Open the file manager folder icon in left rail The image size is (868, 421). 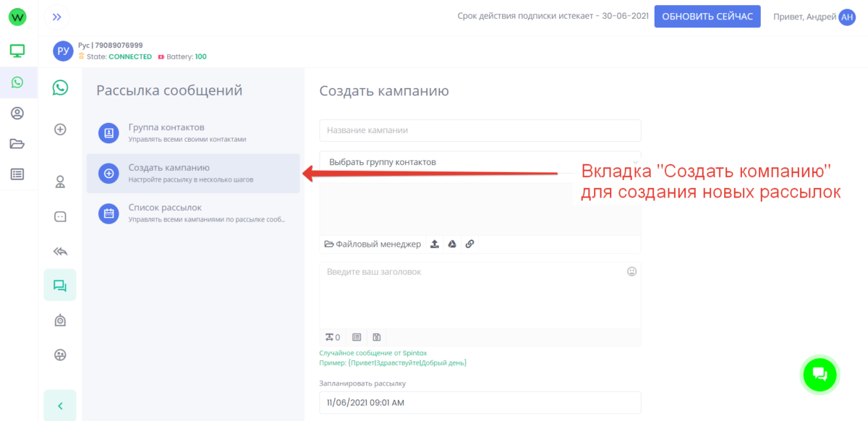[17, 143]
